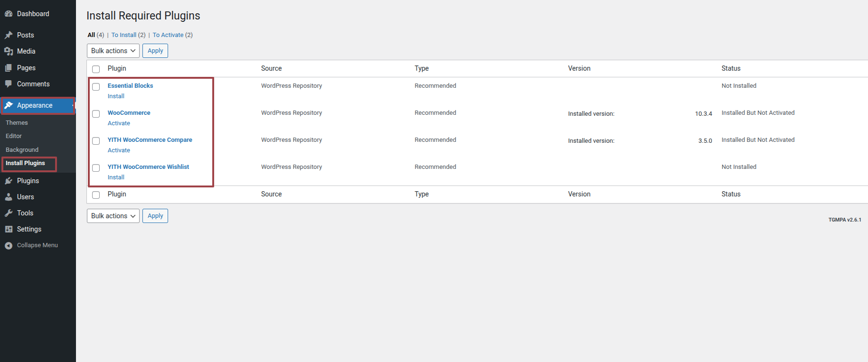
Task: Click the Media icon in sidebar
Action: coord(9,51)
